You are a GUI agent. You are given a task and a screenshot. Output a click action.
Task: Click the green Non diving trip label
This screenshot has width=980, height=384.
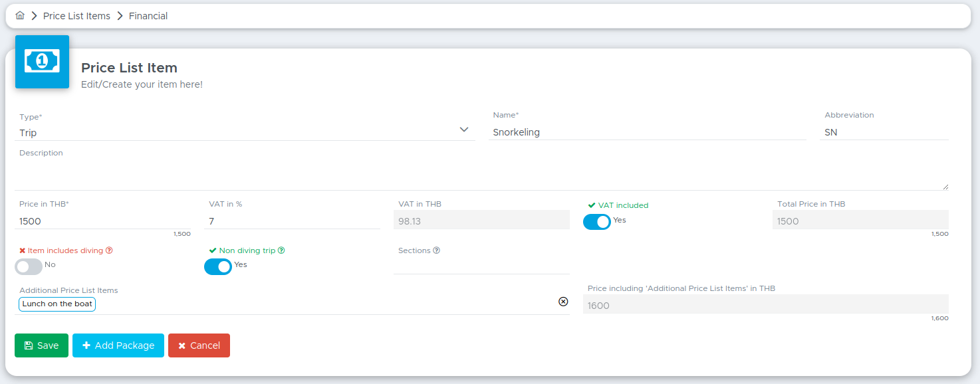(x=243, y=250)
